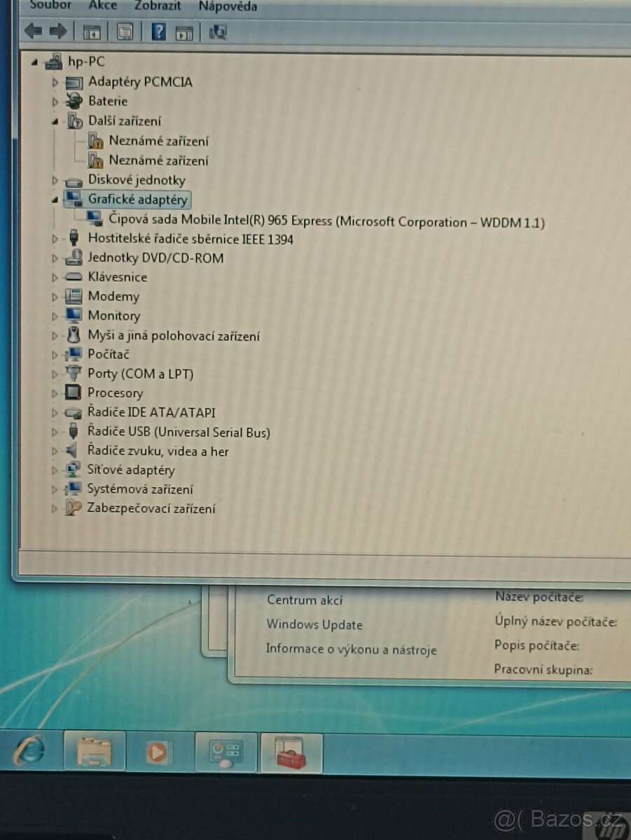
Task: Open Centrum akcí link in System window
Action: [x=305, y=600]
